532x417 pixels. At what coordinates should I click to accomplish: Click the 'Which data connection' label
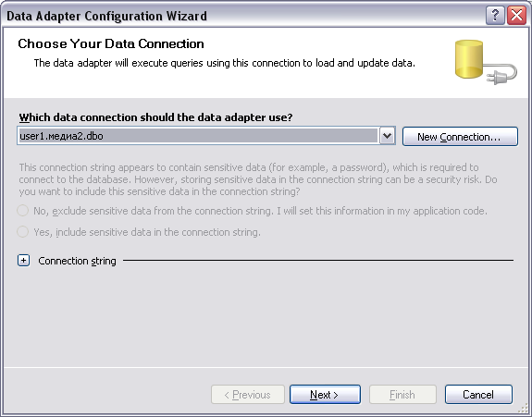[x=155, y=117]
